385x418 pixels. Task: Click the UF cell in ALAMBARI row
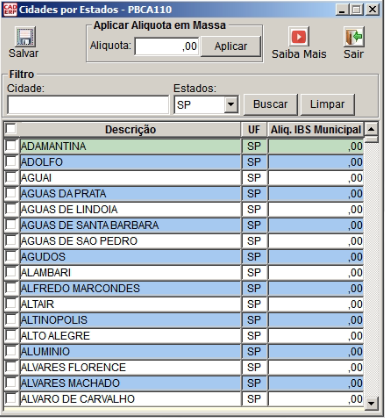[254, 272]
